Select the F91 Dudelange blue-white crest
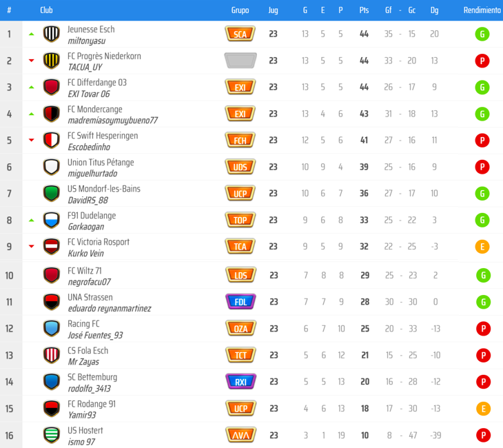The width and height of the screenshot is (503, 448). pyautogui.click(x=51, y=220)
